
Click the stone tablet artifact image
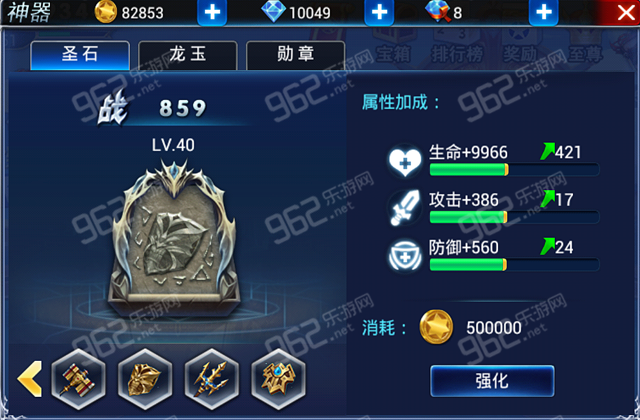pos(174,237)
